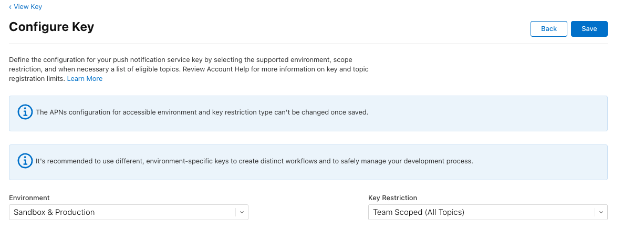This screenshot has width=644, height=249.
Task: Click the Key Restriction field label
Action: (x=392, y=198)
